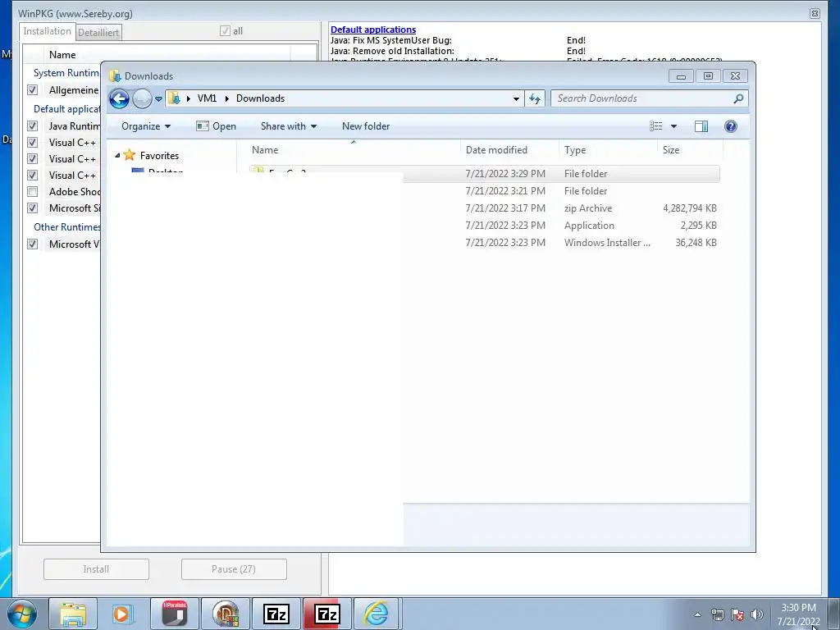This screenshot has height=630, width=840.
Task: Sort files by the Name column
Action: tap(354, 150)
